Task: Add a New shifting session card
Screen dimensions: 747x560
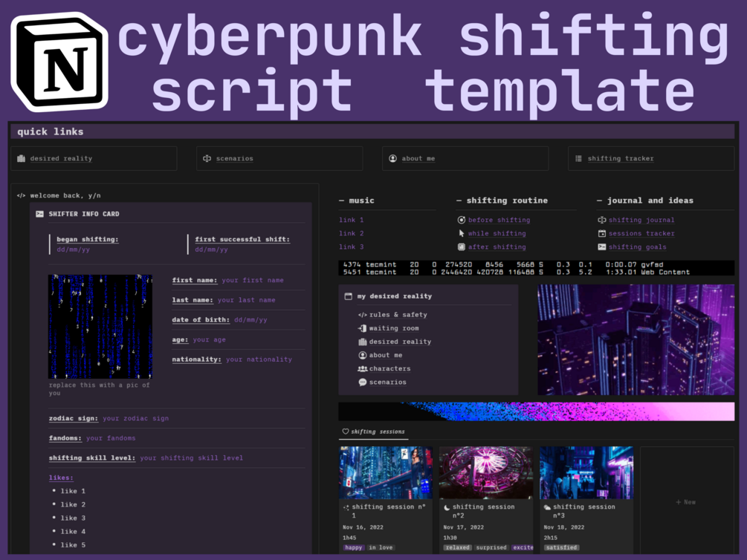Action: point(686,502)
